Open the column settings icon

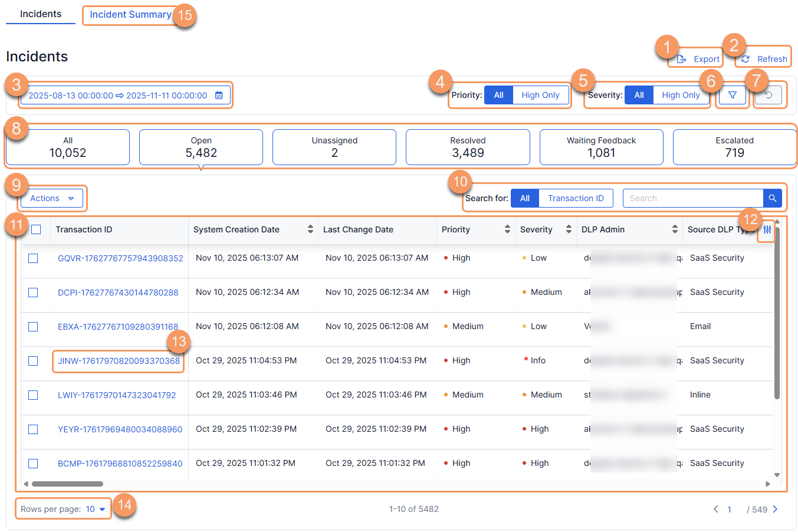tap(766, 230)
